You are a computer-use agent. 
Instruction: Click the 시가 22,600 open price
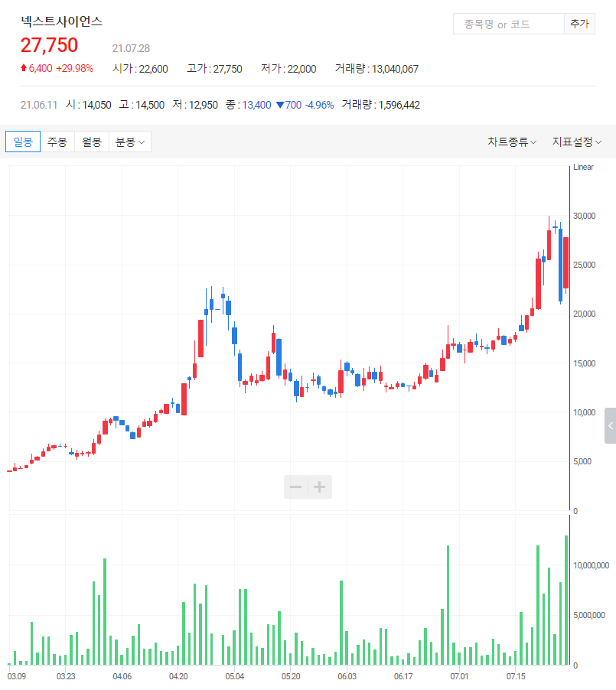pyautogui.click(x=140, y=69)
